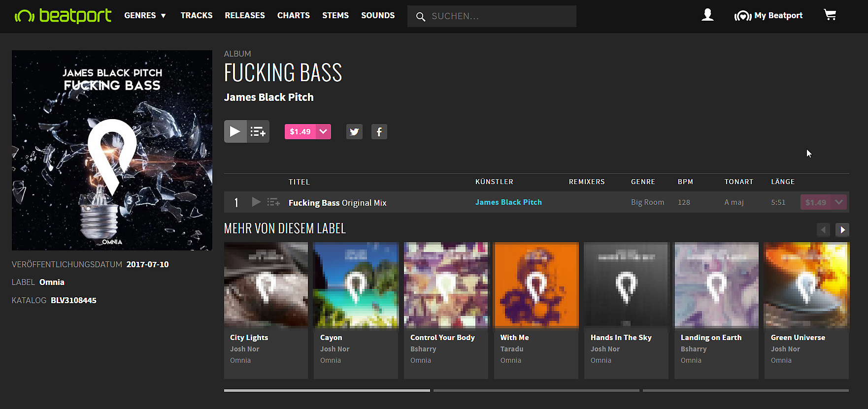Share album on Facebook
This screenshot has height=409, width=868.
point(379,131)
